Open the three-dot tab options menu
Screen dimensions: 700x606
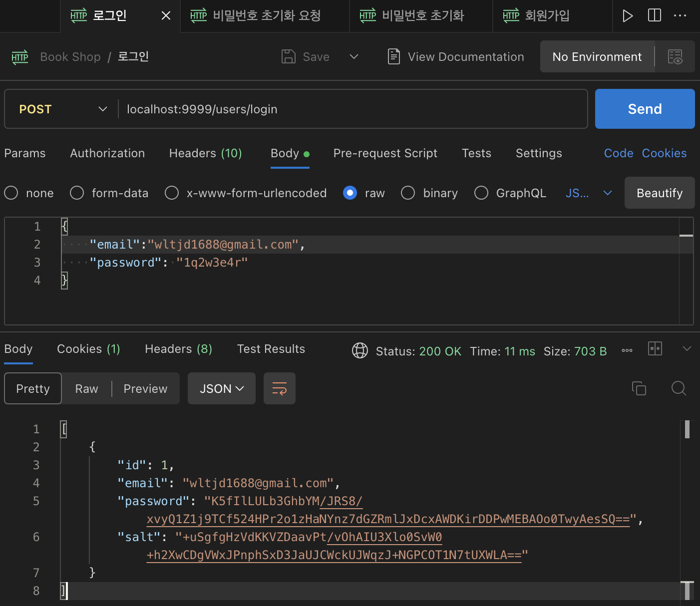coord(680,15)
